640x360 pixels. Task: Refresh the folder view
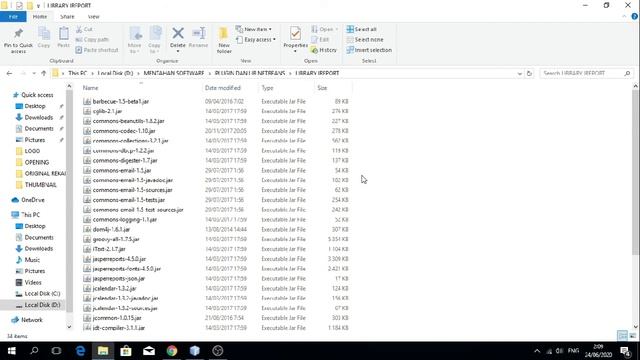(x=529, y=73)
